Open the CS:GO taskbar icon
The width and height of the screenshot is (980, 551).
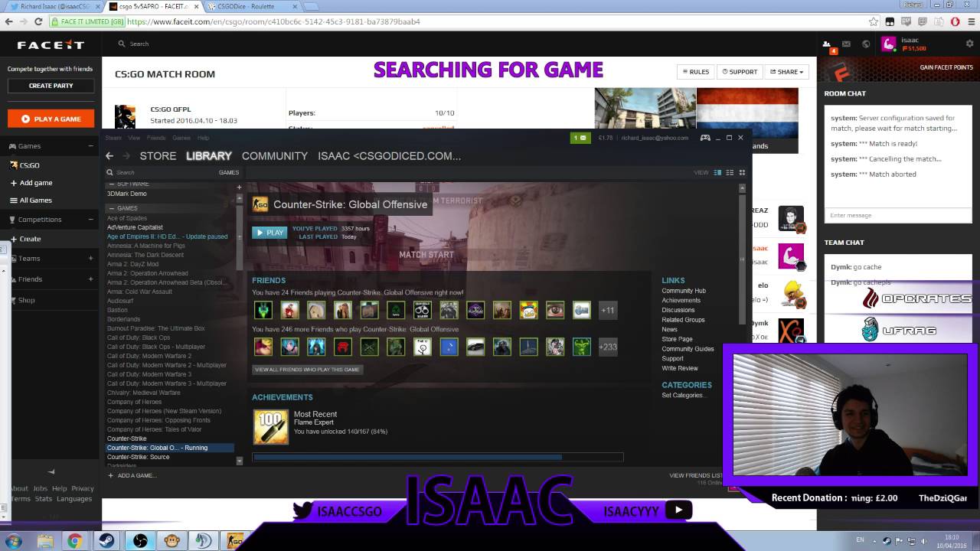click(234, 541)
